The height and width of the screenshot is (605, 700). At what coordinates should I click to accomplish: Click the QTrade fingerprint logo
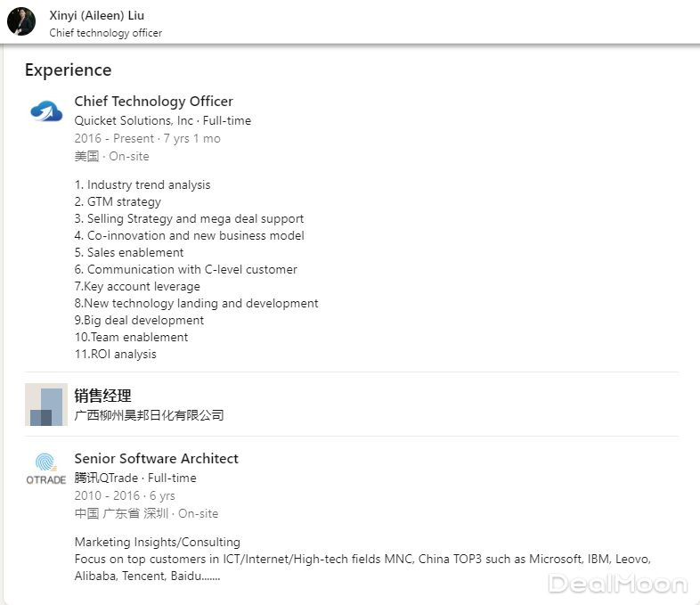46,469
